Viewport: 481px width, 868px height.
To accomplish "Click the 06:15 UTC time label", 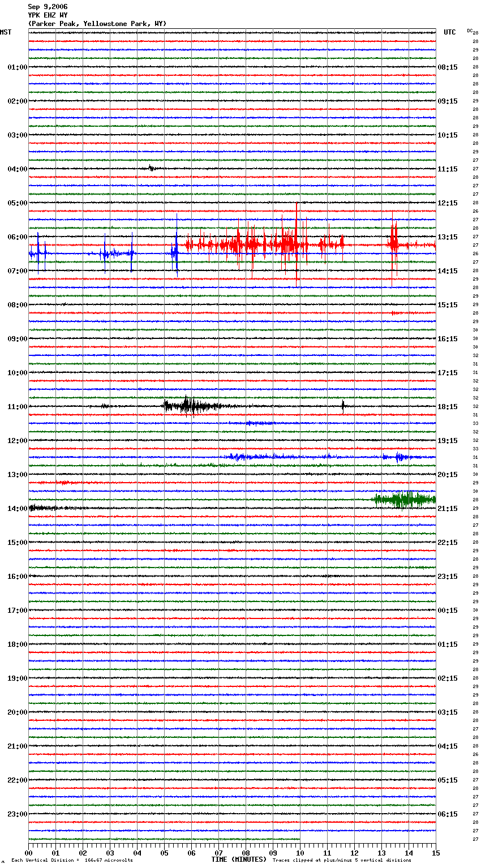I will click(x=448, y=814).
